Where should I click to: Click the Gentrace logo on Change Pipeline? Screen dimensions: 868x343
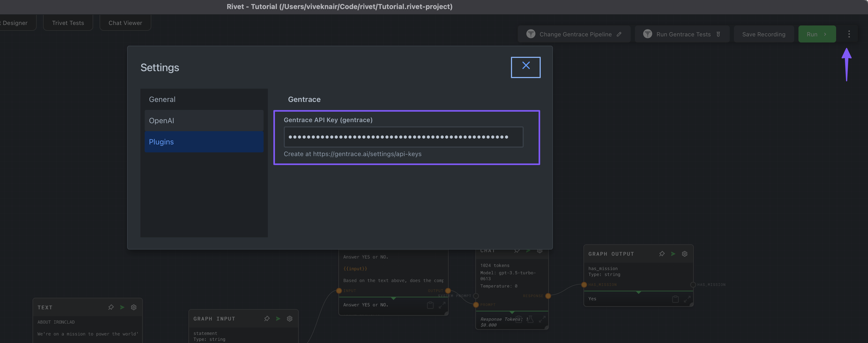[531, 34]
